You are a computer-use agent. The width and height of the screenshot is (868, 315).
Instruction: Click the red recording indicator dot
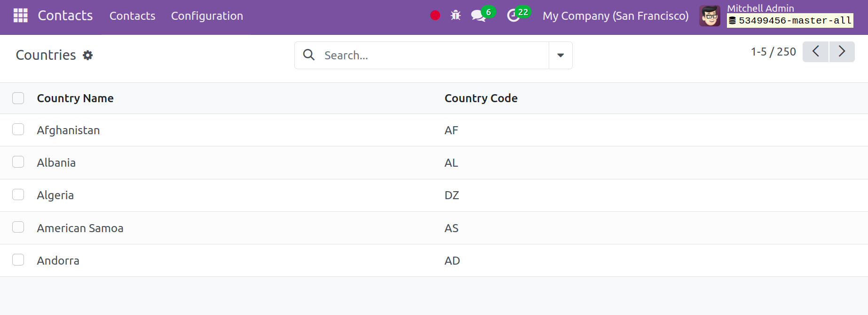435,16
